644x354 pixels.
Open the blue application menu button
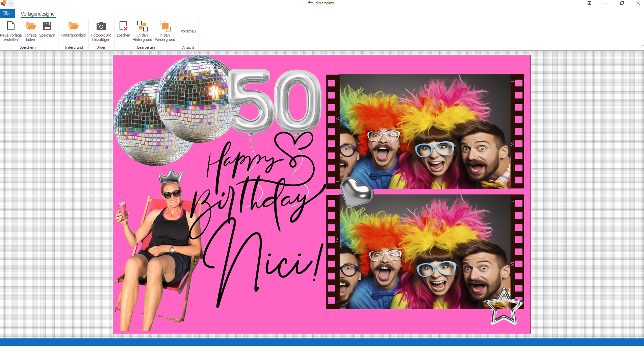pyautogui.click(x=7, y=14)
